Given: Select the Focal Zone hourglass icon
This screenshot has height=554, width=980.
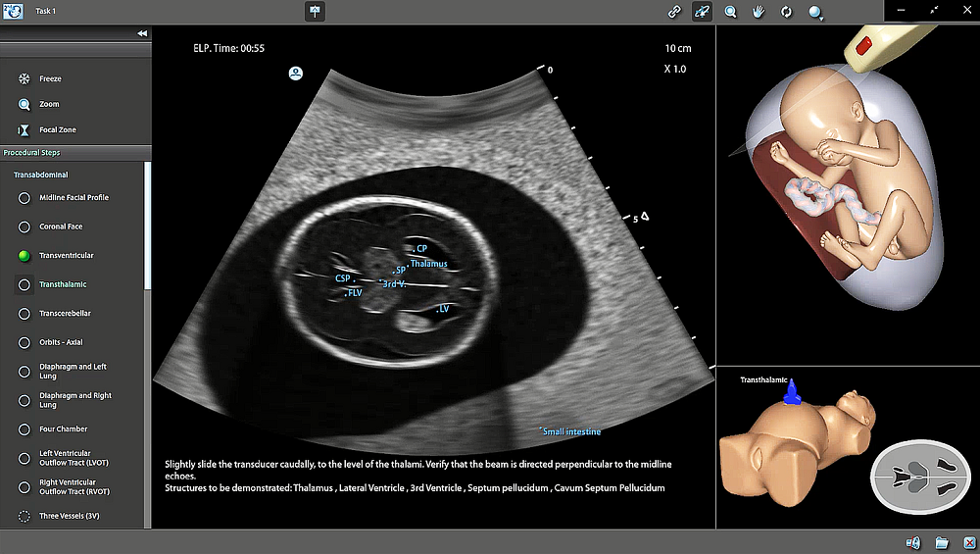Looking at the screenshot, I should (x=24, y=129).
